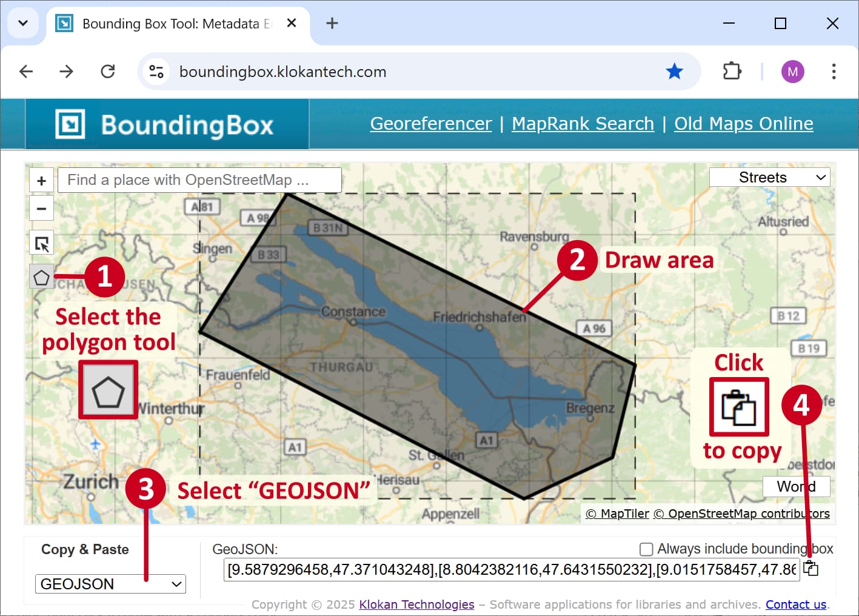This screenshot has height=616, width=859.
Task: Go back to previous page
Action: pos(26,72)
